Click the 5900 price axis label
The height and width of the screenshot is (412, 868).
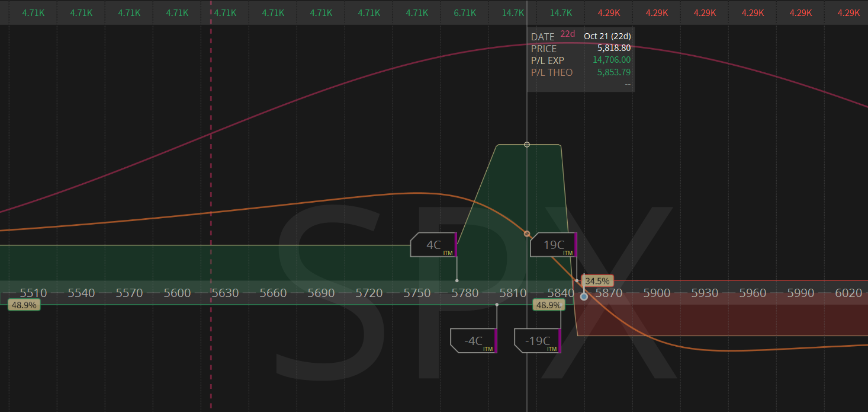[657, 293]
